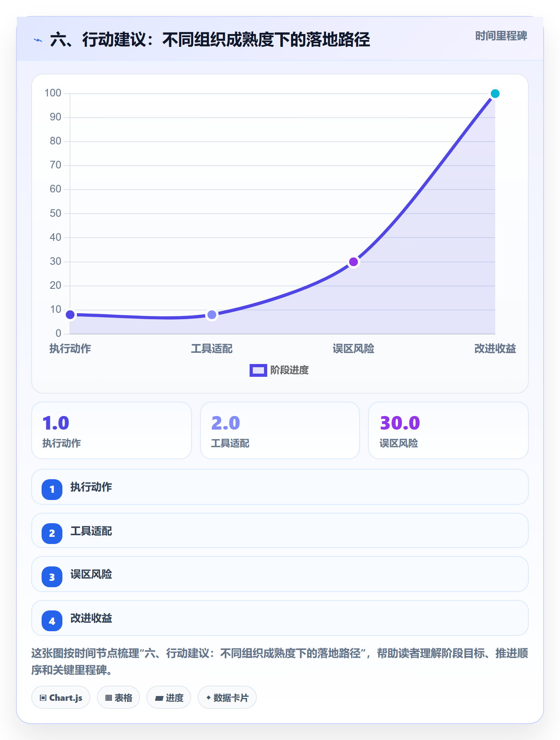Click the 误区风险 x-axis label under the chart

click(x=354, y=349)
